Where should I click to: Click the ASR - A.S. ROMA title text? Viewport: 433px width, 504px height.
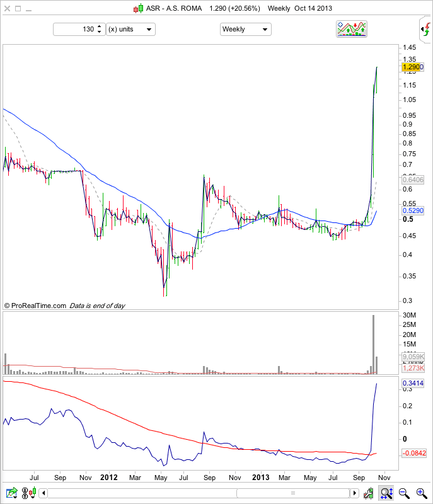[x=174, y=8]
